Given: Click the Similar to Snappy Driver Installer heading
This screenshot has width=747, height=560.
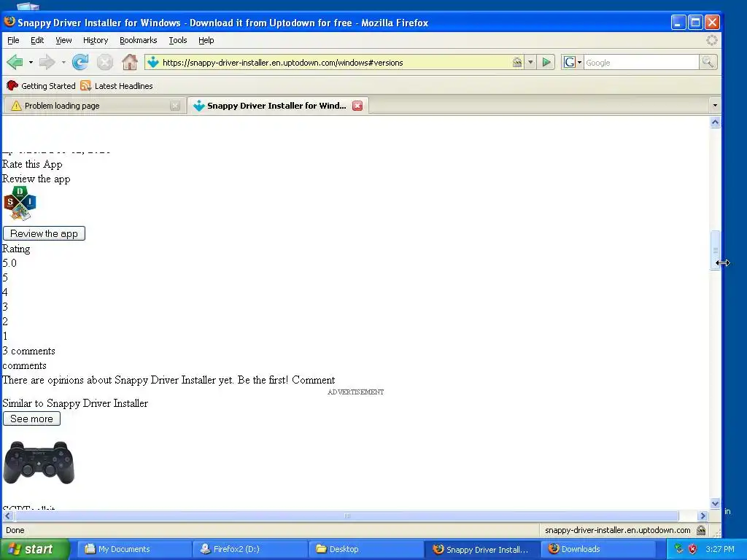Looking at the screenshot, I should point(75,403).
